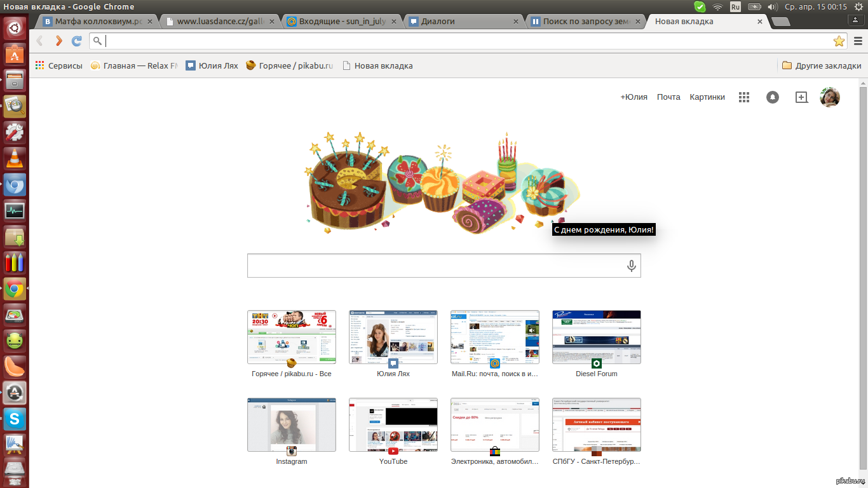Switch to Матфа коллоквиум tab
Image resolution: width=868 pixels, height=488 pixels.
[x=98, y=21]
